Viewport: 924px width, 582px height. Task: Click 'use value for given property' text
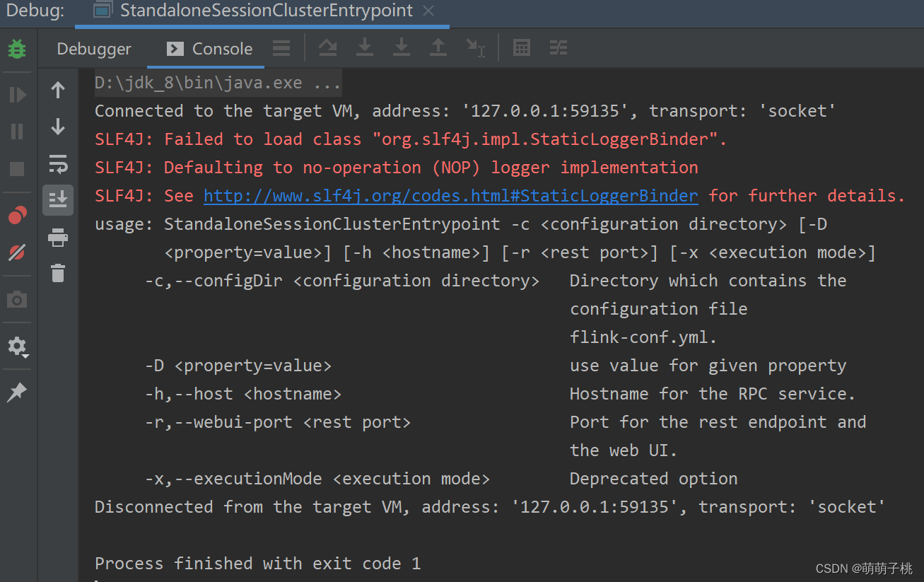[x=708, y=366]
